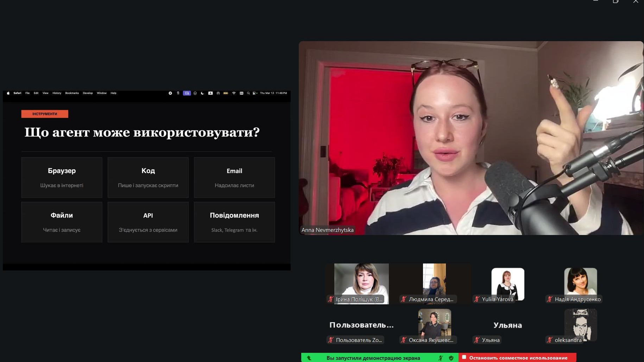The width and height of the screenshot is (644, 362).
Task: Open the History menu in Safari
Action: tap(57, 93)
